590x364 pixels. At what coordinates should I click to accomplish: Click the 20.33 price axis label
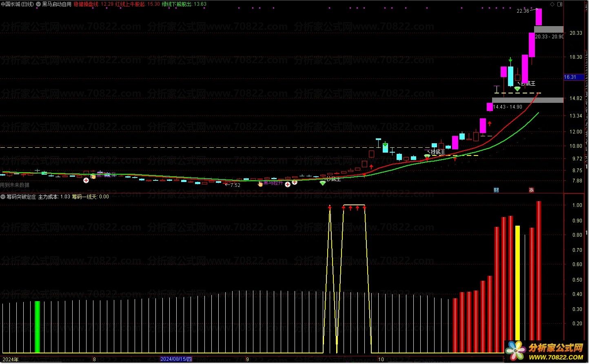click(576, 33)
